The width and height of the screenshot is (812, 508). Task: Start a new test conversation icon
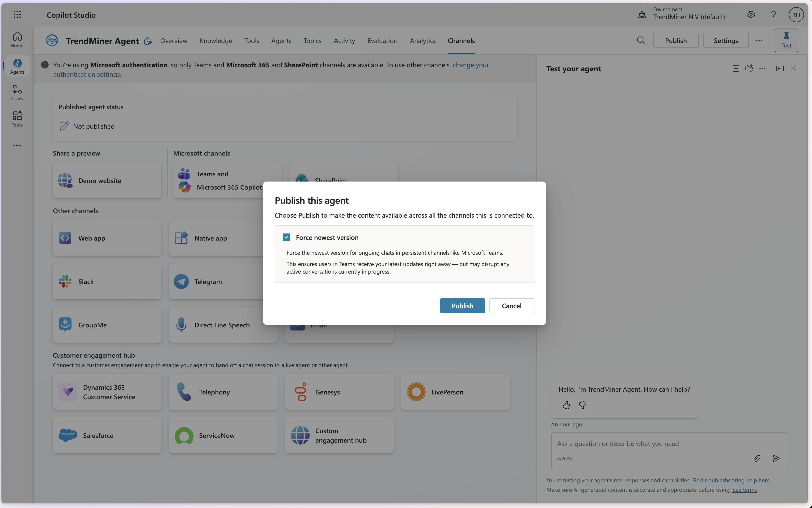coord(736,68)
